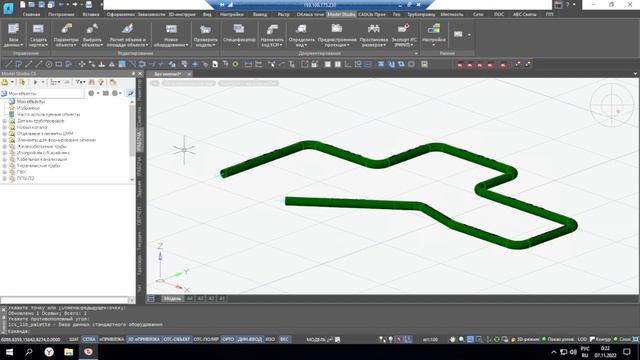Select the Rectangle draw tool icon
This screenshot has height=360, width=640.
(59, 64)
